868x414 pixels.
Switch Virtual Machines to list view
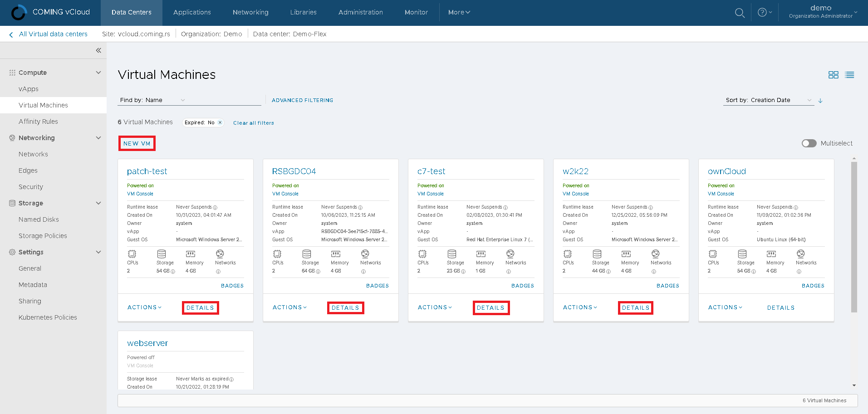click(x=850, y=74)
